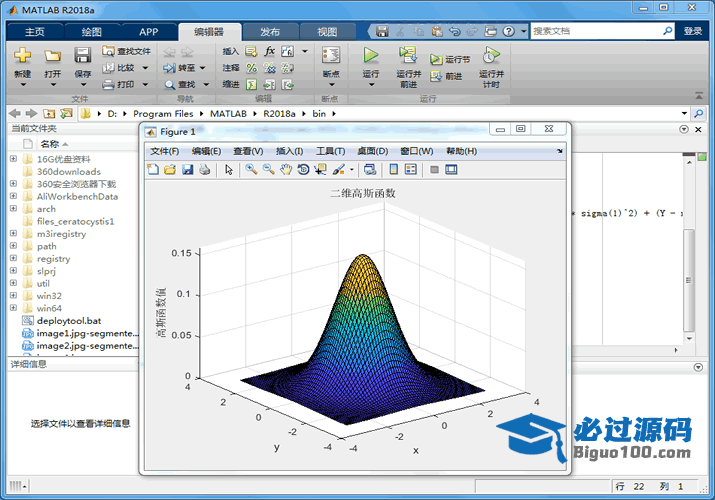Click Figure 1 insert legend icon
715x500 pixels.
[411, 170]
